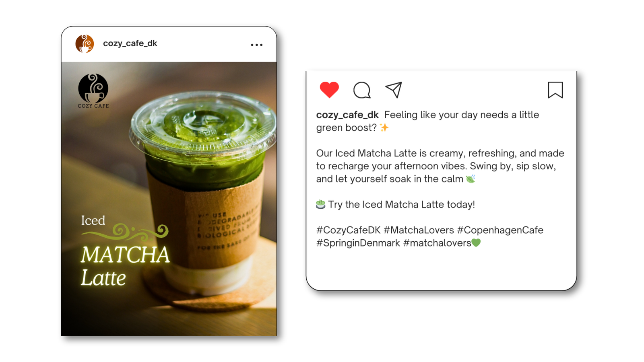Screen dimensions: 644x362
Task: Click the red heart like icon
Action: [329, 90]
